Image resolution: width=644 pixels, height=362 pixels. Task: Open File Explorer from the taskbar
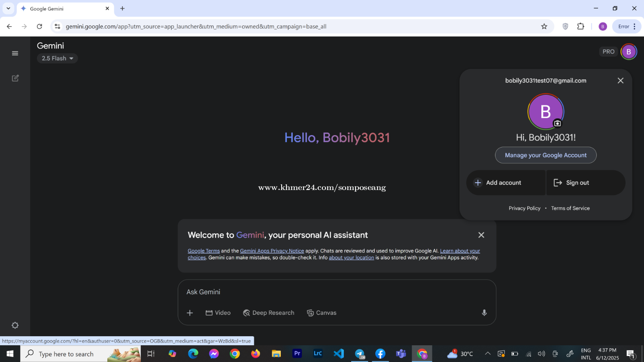click(x=276, y=354)
